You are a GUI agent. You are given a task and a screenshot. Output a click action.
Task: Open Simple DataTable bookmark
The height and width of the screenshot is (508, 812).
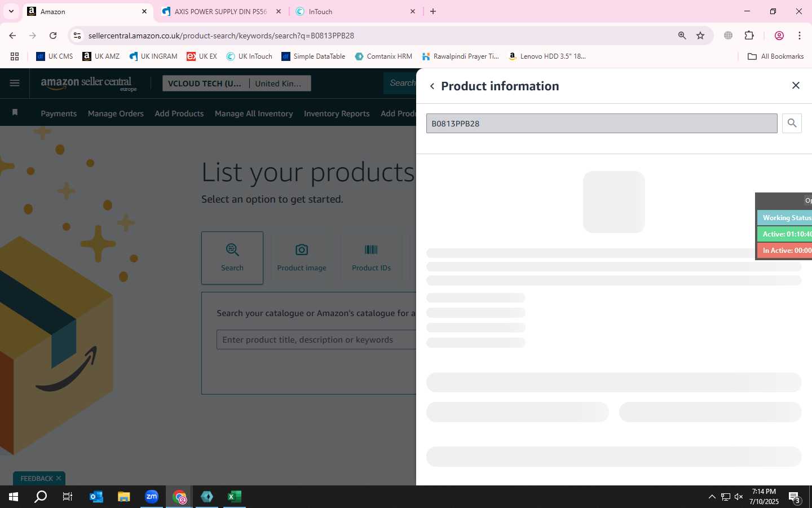pos(314,56)
